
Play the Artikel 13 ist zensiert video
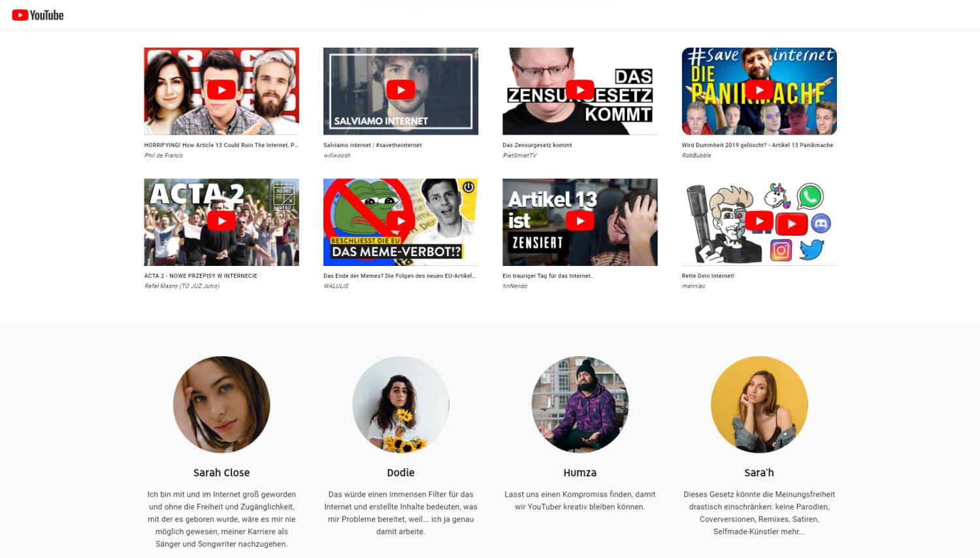[580, 221]
